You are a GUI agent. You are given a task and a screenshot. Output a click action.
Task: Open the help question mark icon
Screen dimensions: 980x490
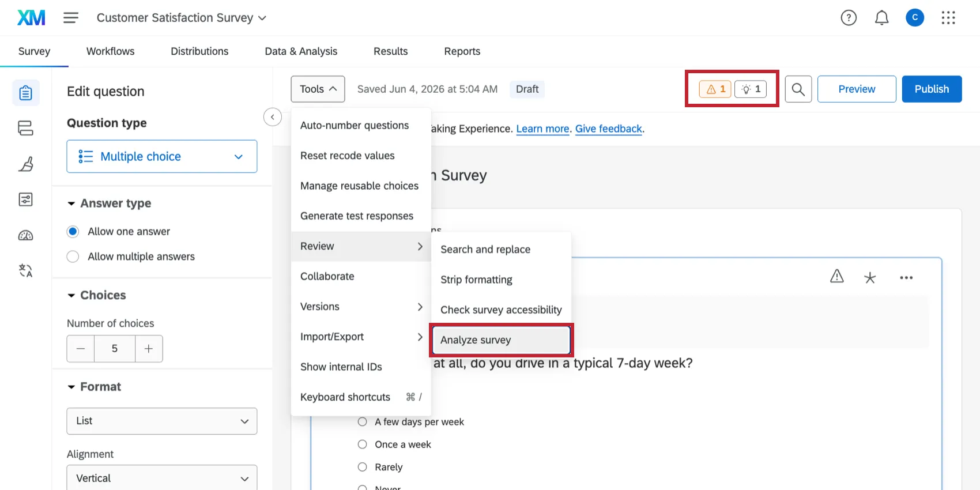849,18
